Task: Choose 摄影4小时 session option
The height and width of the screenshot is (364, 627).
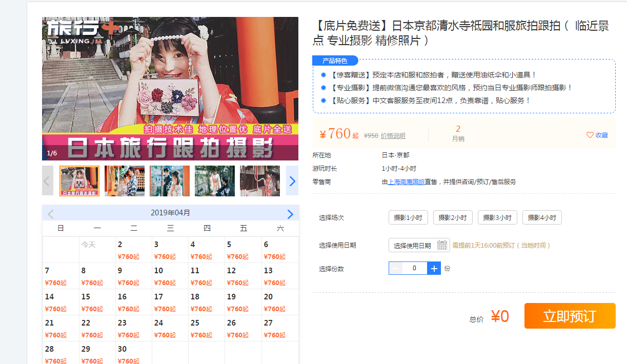Action: click(x=542, y=218)
